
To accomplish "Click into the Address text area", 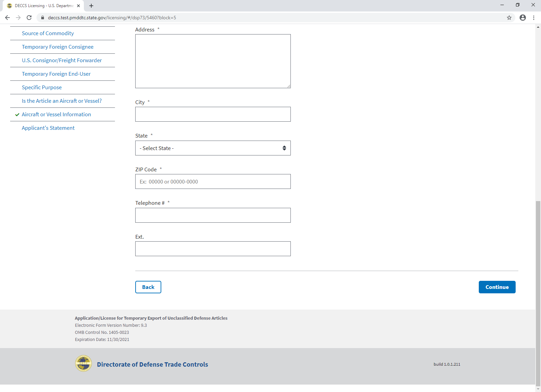I will point(213,61).
